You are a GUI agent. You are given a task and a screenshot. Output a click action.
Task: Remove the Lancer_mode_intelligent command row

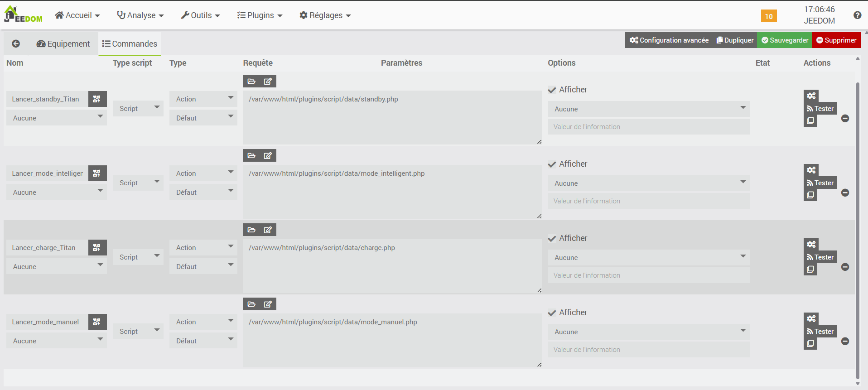point(845,193)
